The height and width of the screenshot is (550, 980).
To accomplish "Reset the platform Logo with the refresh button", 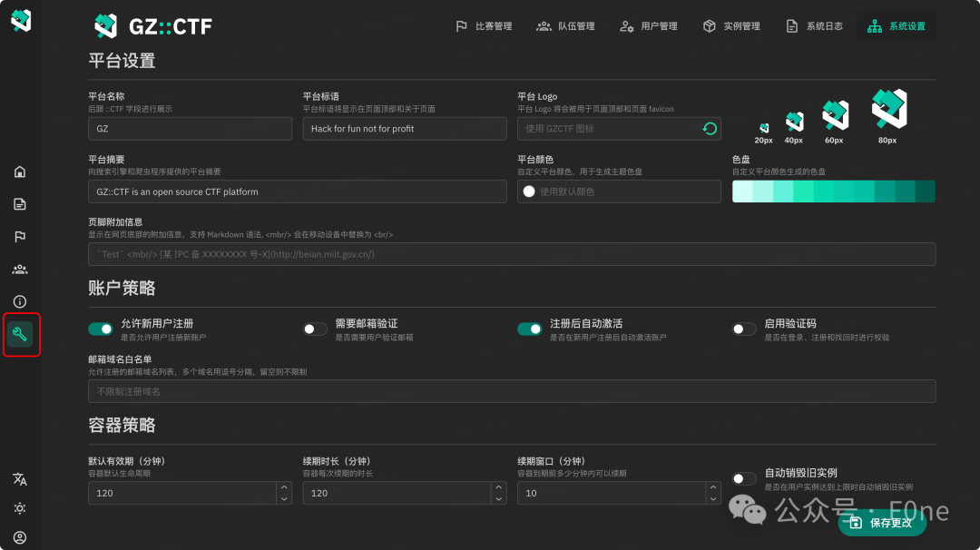I will point(709,128).
